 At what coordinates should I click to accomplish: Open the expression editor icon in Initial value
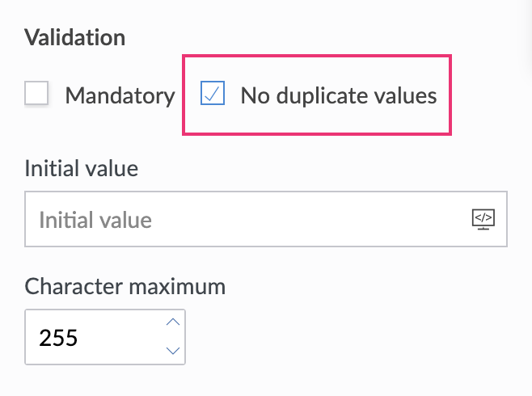coord(483,218)
